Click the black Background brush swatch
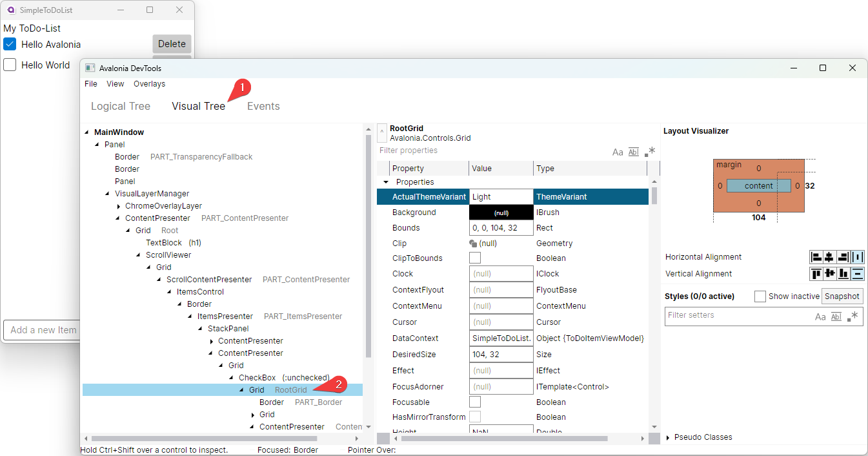 [x=501, y=212]
